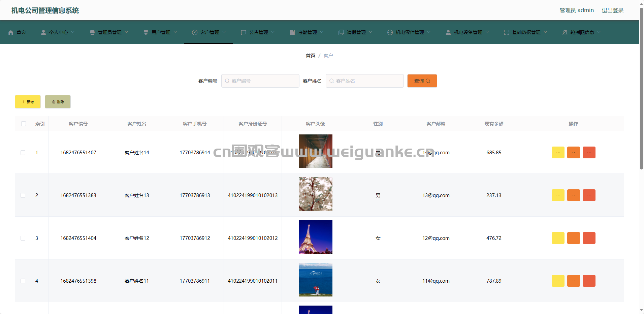The height and width of the screenshot is (314, 644).
Task: Click the message icon beside 公告管理
Action: 244,32
